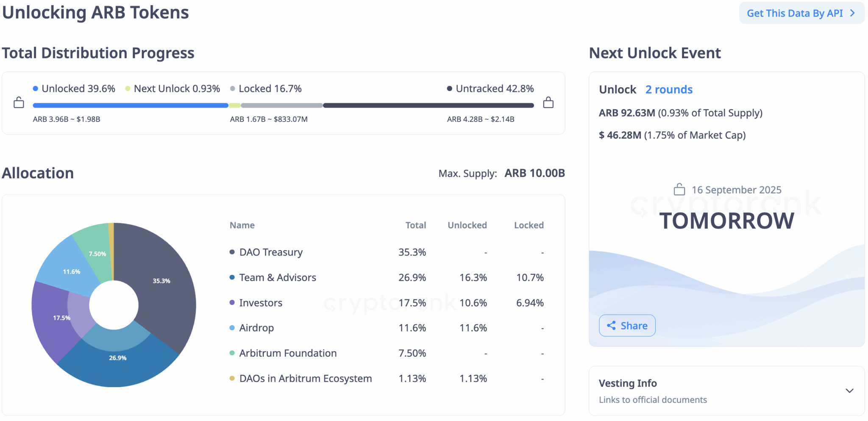Toggle the Next Unlock 0.93% legend item
This screenshot has height=421, width=868.
point(172,89)
